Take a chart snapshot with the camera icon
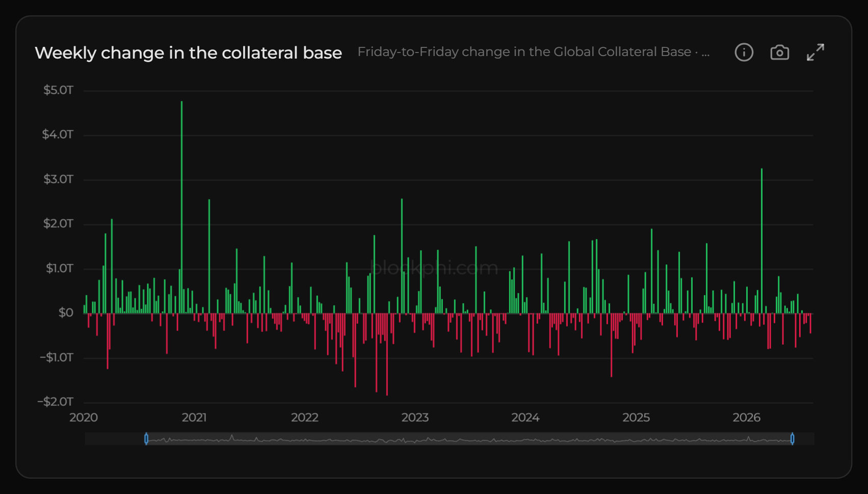 click(779, 52)
